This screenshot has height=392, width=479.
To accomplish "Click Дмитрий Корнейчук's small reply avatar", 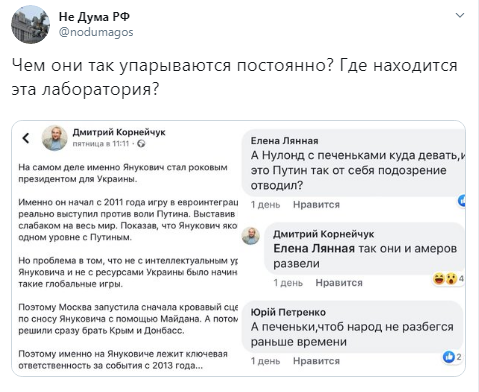I will 251,236.
